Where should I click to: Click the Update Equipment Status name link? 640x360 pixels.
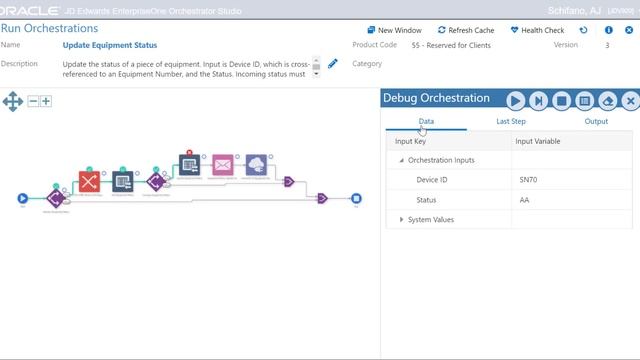[110, 45]
